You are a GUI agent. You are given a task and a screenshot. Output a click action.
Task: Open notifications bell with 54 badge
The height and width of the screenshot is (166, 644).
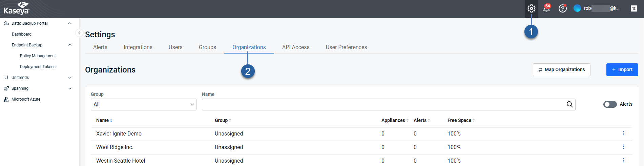[x=546, y=8]
